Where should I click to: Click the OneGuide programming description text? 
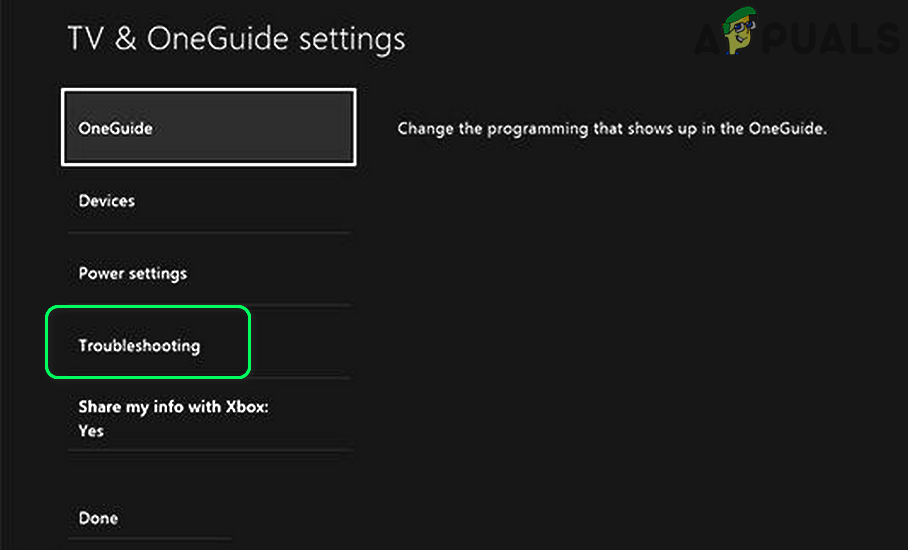[613, 129]
